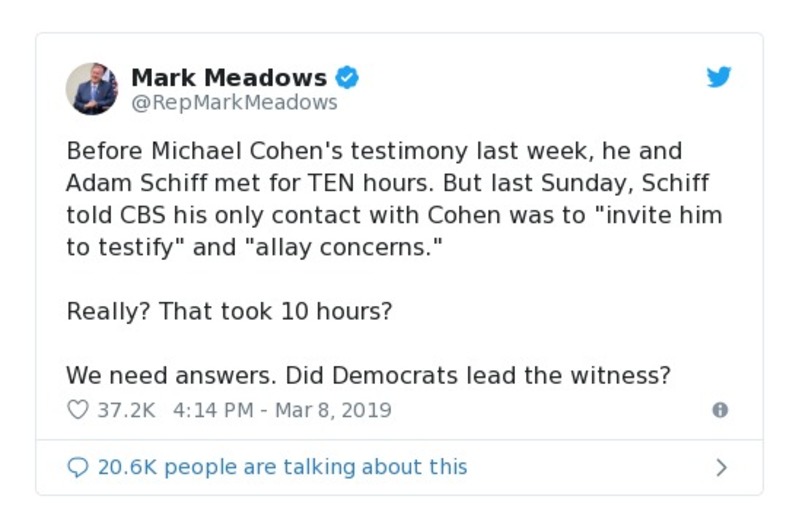The width and height of the screenshot is (799, 531).
Task: Like the tweet with the heart icon
Action: (77, 410)
